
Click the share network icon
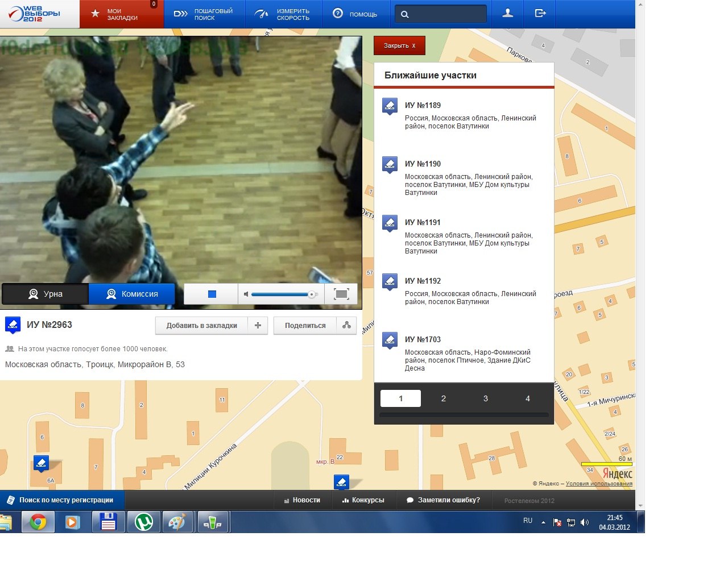pyautogui.click(x=346, y=325)
